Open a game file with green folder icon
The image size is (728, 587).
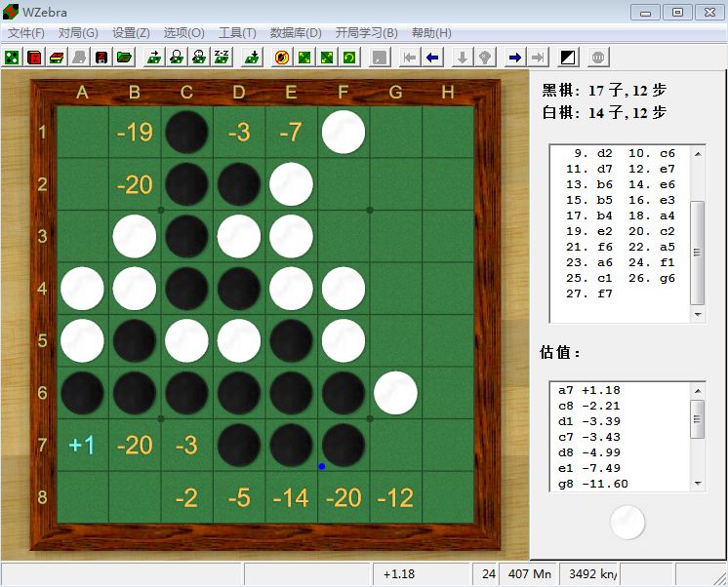coord(124,58)
